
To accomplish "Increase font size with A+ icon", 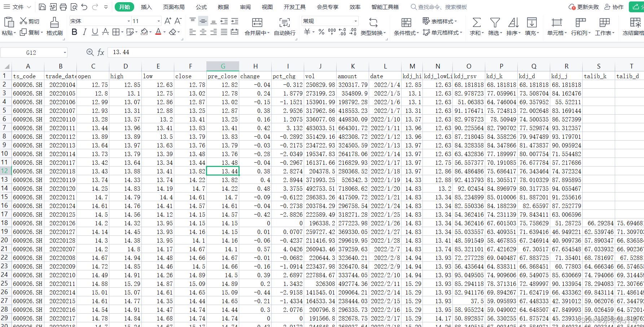I will 168,21.
